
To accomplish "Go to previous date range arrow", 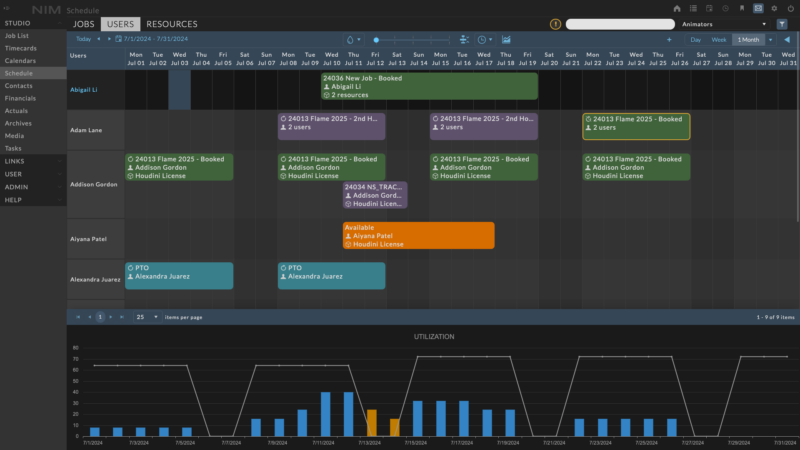I will [99, 39].
